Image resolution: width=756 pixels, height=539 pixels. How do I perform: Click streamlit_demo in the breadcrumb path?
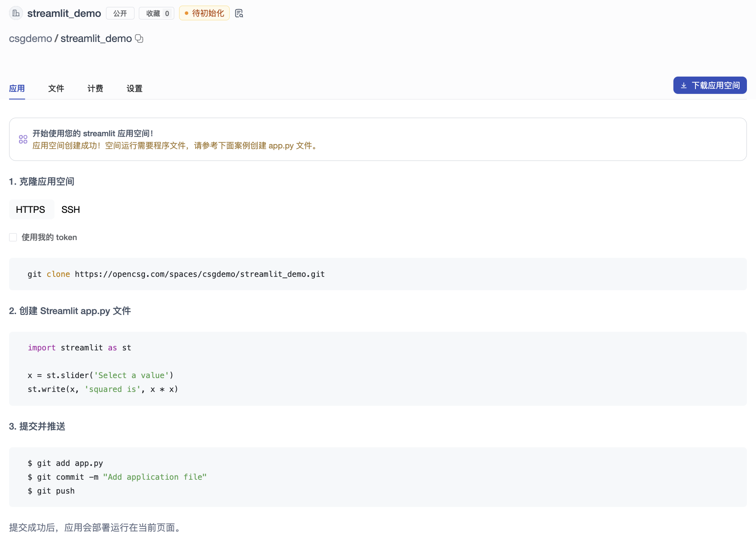pyautogui.click(x=96, y=38)
